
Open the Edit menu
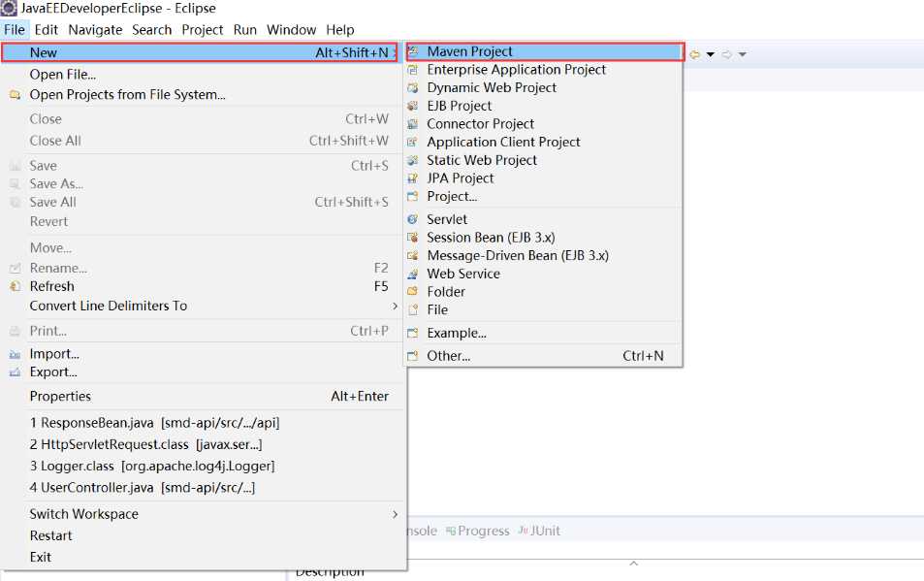click(x=46, y=30)
